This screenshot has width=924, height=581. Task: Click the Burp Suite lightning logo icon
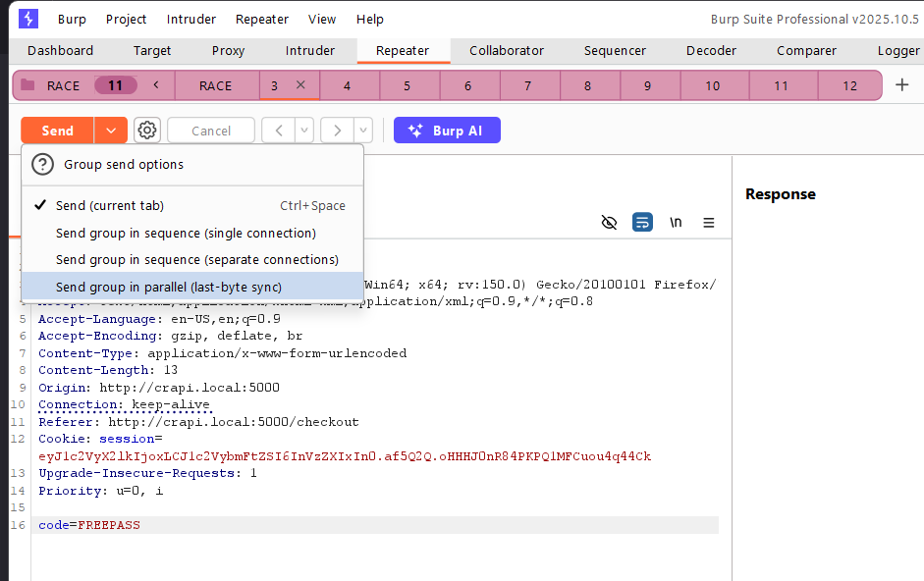pyautogui.click(x=28, y=19)
